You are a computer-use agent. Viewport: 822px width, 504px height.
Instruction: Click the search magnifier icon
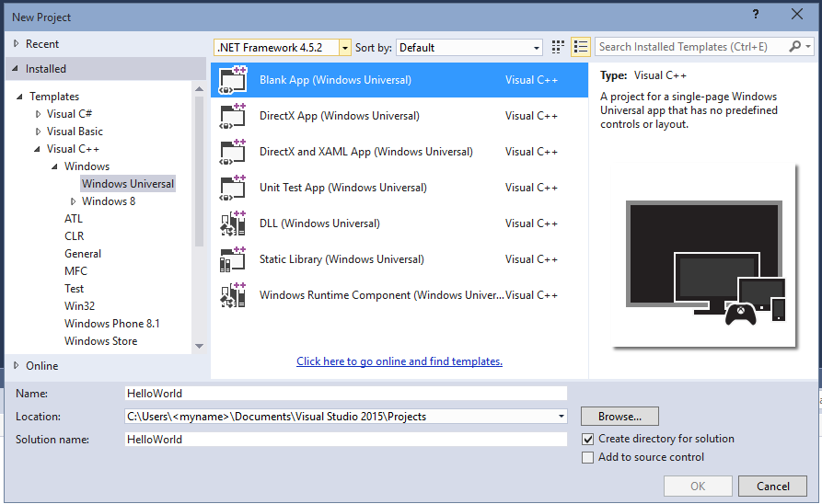pos(794,47)
